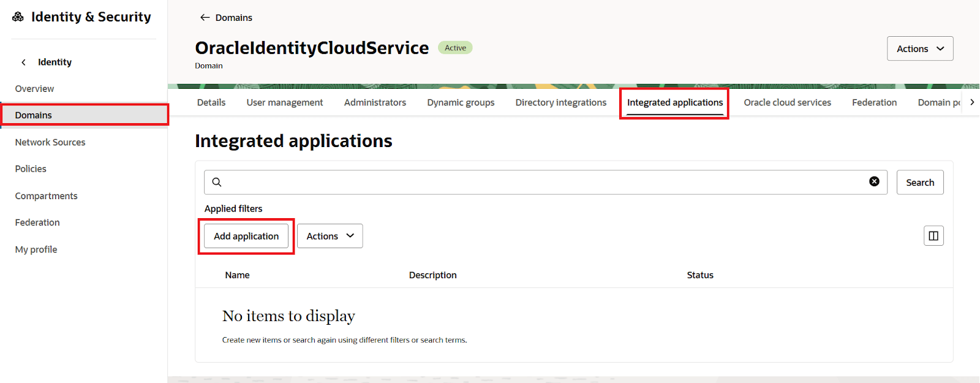Open the domain Actions dropdown at top right
The width and height of the screenshot is (980, 383).
point(920,48)
